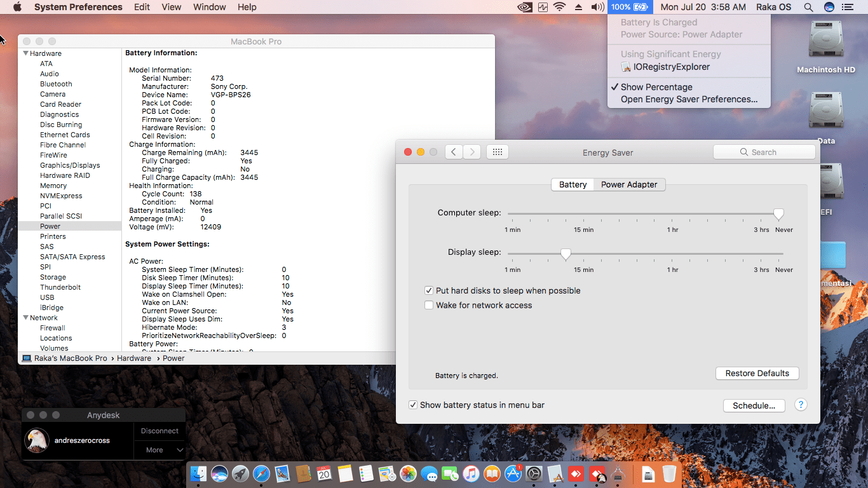Open Contacts book icon in dock
The width and height of the screenshot is (868, 488).
pos(303,473)
